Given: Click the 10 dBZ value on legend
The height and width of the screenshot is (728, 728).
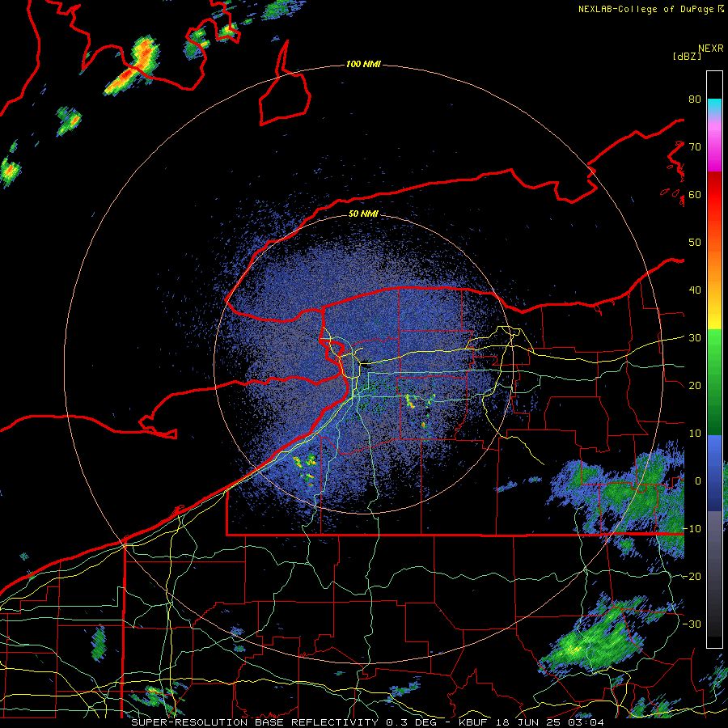Looking at the screenshot, I should 695,434.
